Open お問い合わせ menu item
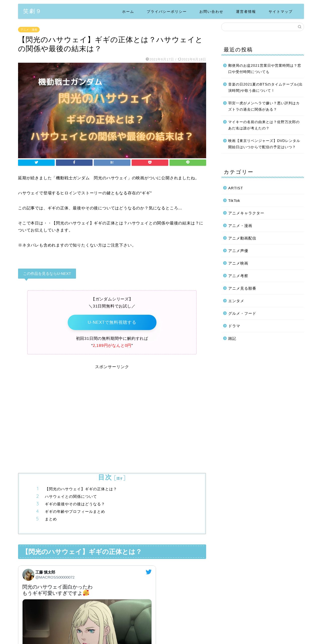This screenshot has height=644, width=322. 211,12
